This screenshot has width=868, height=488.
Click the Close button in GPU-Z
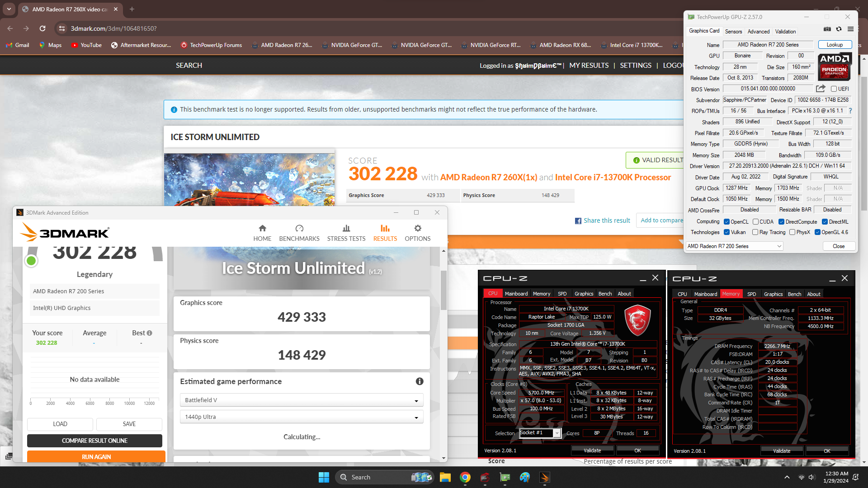[x=839, y=246]
